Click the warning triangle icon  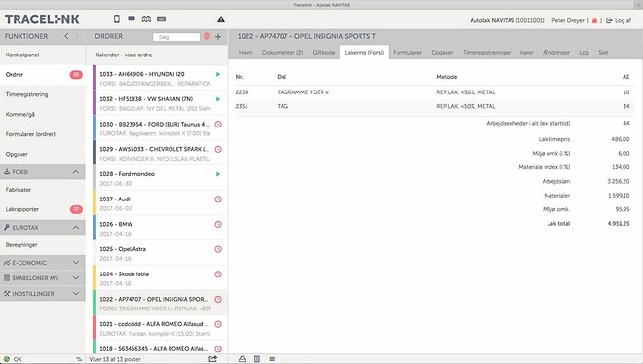(x=221, y=19)
